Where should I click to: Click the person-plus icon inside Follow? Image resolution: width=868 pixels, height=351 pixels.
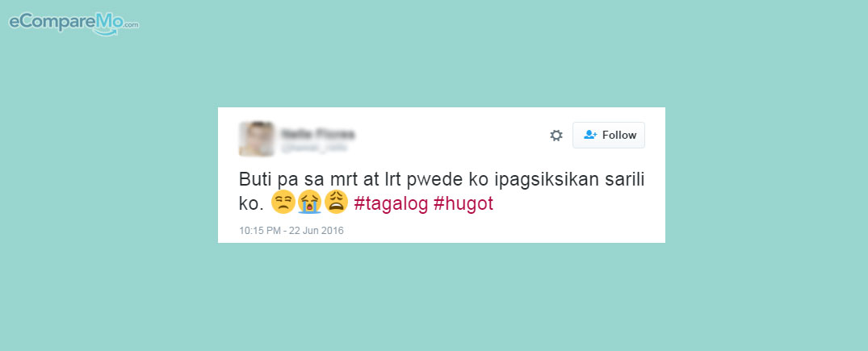[x=590, y=135]
